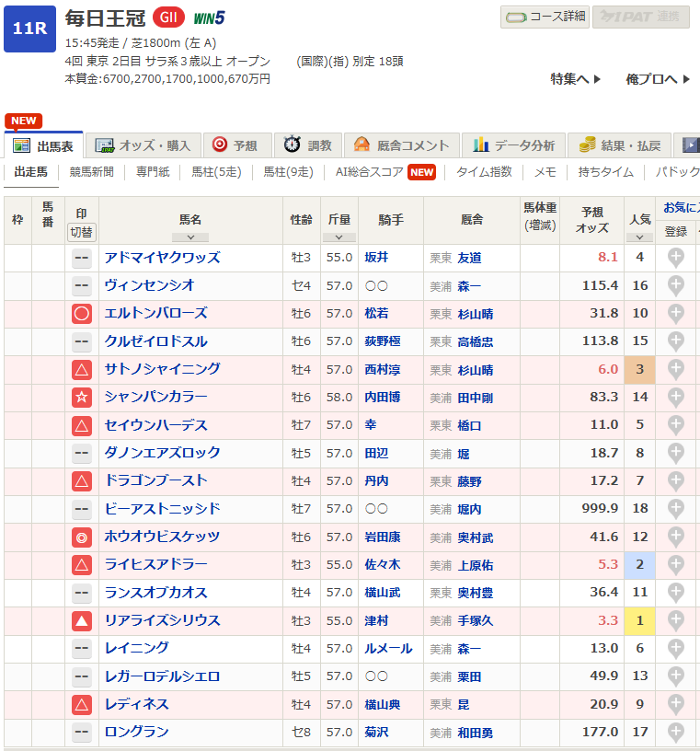Add ドラゴンブースト to favorites with plus icon
700x751 pixels.
tap(675, 480)
